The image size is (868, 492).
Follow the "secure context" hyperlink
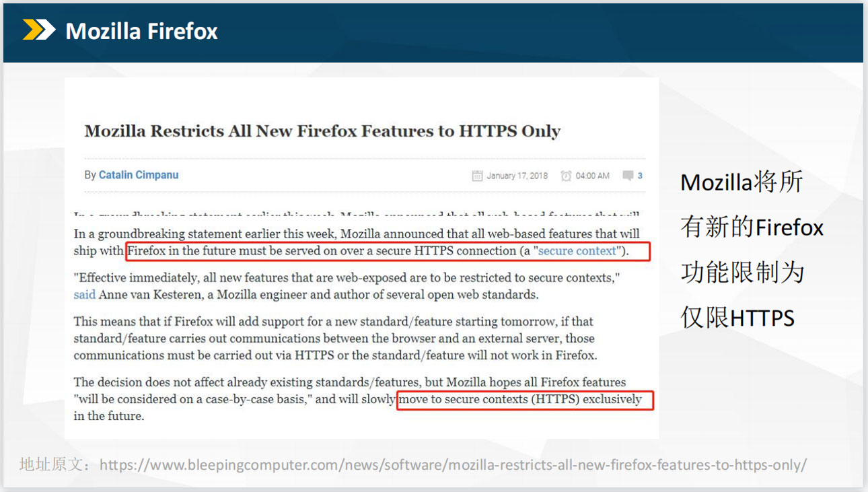577,251
